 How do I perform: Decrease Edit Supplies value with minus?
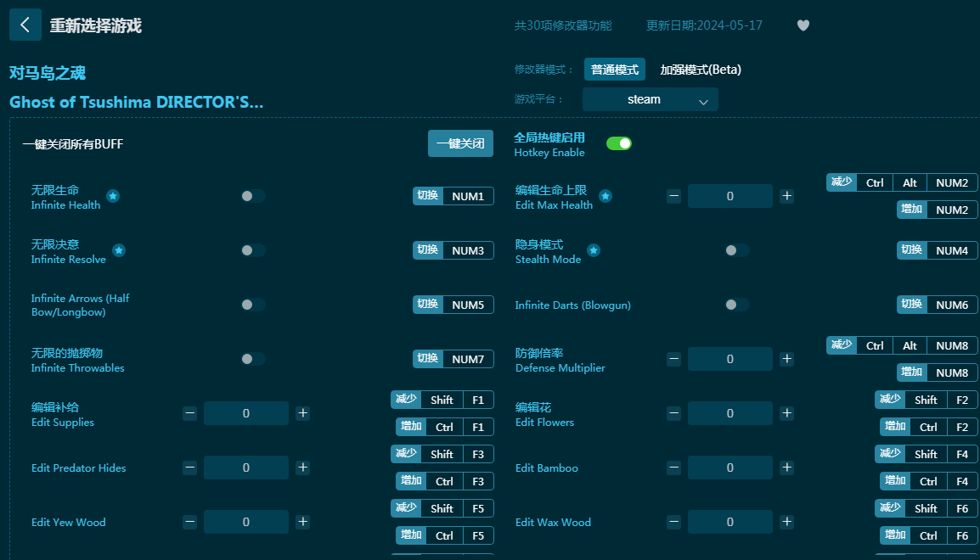click(190, 413)
